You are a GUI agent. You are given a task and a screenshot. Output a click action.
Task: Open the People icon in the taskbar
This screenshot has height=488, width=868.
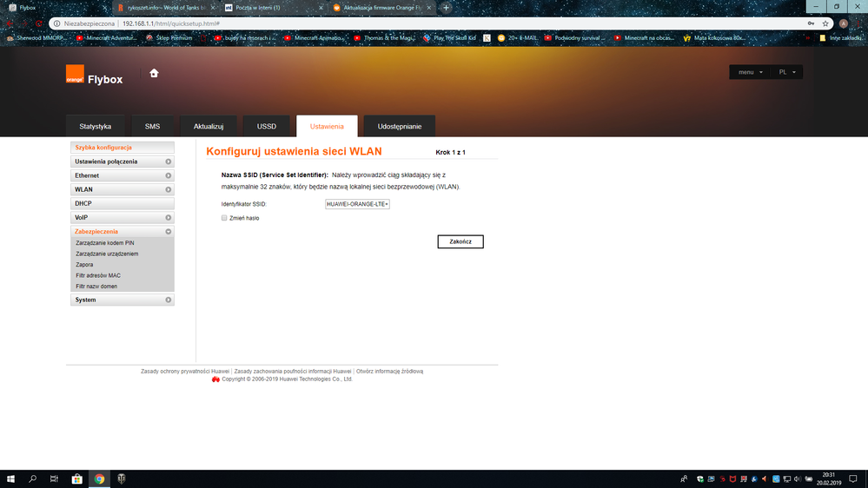click(684, 479)
